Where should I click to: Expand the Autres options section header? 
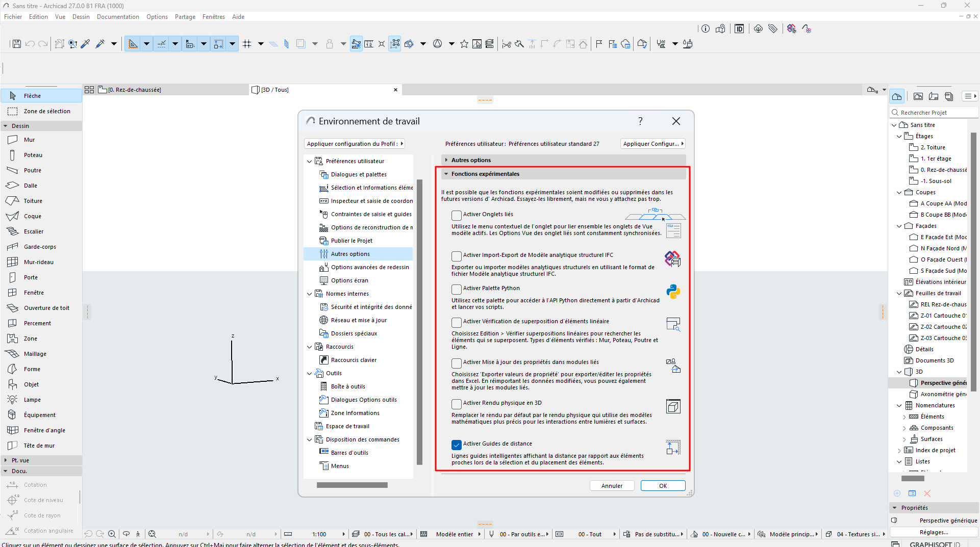470,160
